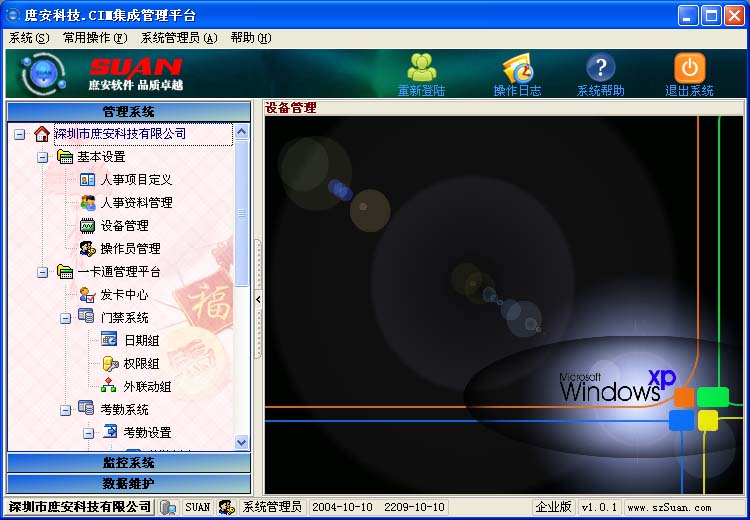The width and height of the screenshot is (750, 520).
Task: Select 权限组 permission group item
Action: pyautogui.click(x=141, y=364)
